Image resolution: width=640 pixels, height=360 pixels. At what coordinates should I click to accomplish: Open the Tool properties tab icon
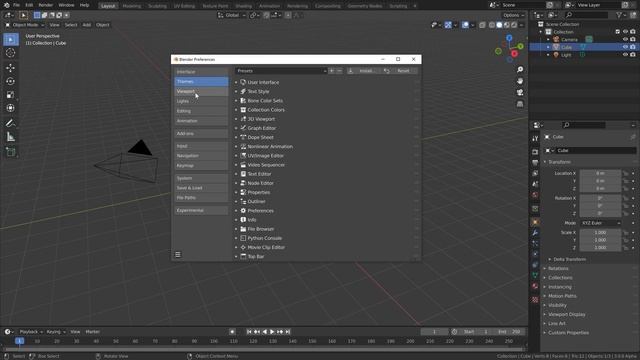[535, 139]
